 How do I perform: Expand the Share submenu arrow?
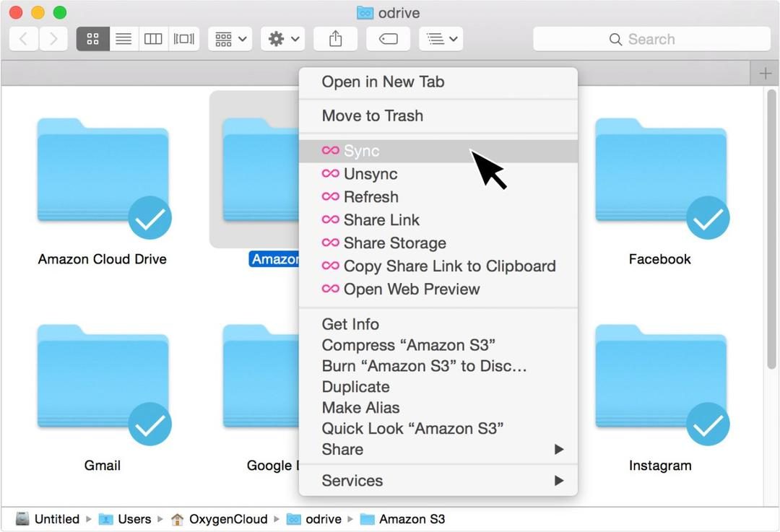point(559,450)
